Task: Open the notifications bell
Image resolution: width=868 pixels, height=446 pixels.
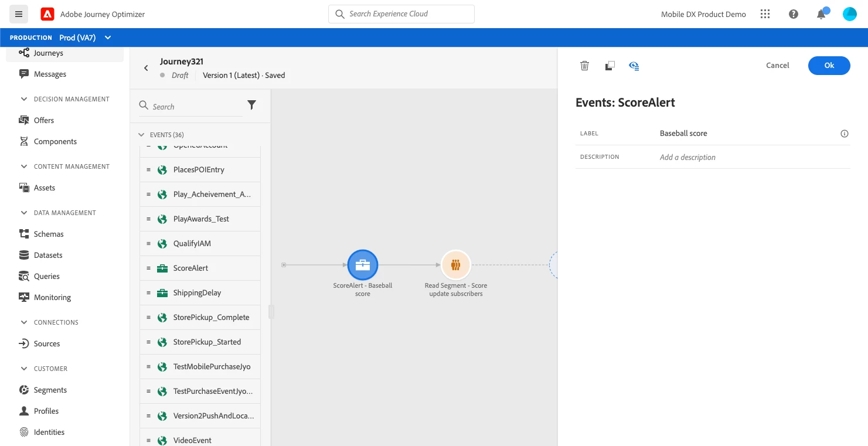Action: click(822, 14)
